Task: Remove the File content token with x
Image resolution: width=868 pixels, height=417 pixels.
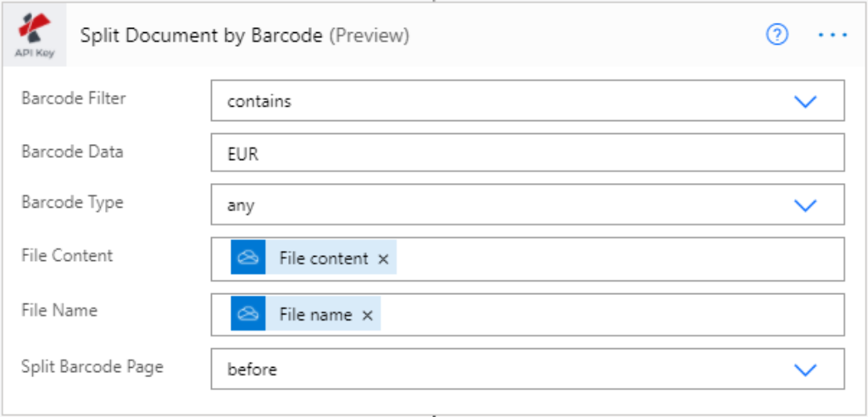Action: 383,259
